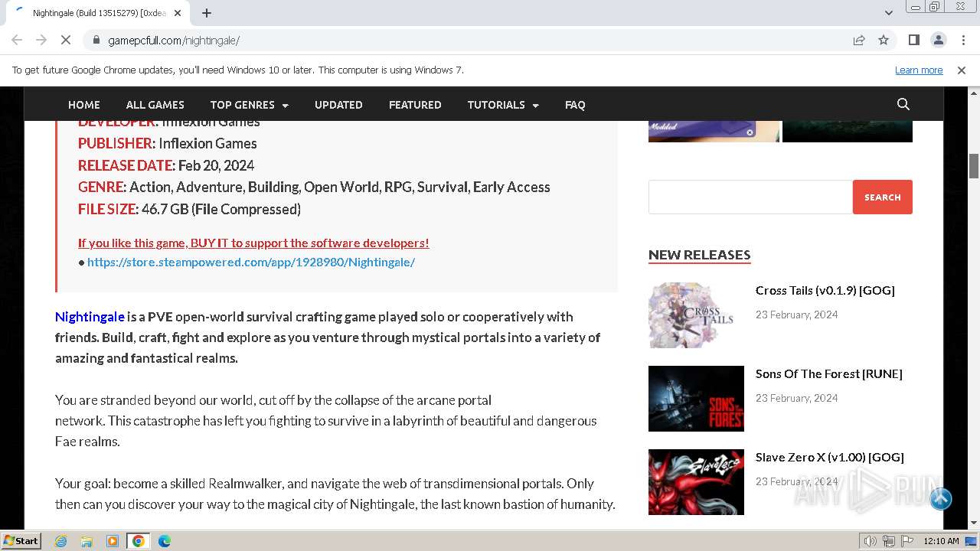Open UPDATED menu item
Viewport: 980px width, 551px height.
[338, 105]
